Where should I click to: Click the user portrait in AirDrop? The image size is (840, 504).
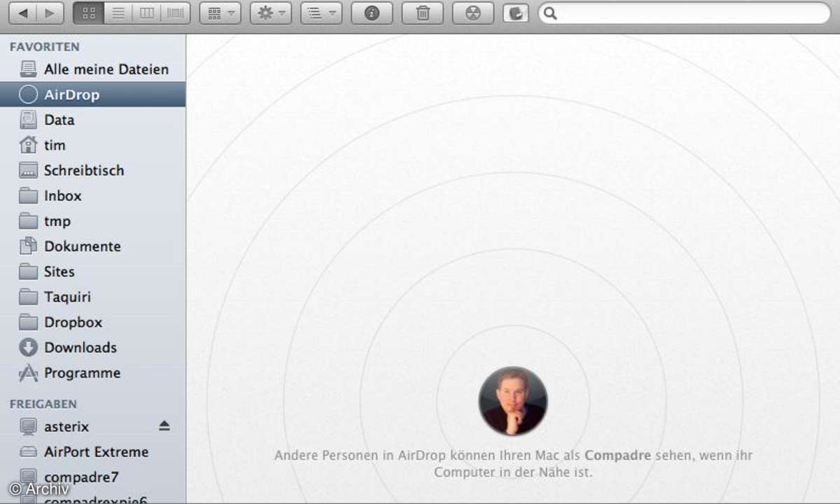coord(513,401)
